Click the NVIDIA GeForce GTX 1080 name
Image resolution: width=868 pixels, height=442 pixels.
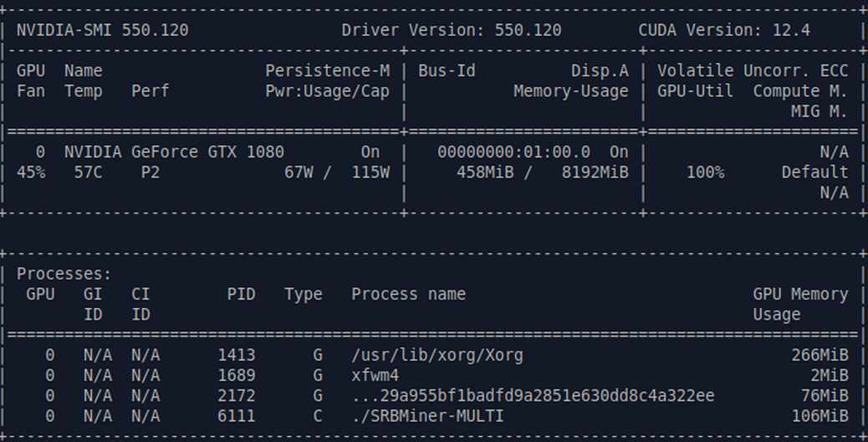pyautogui.click(x=175, y=152)
